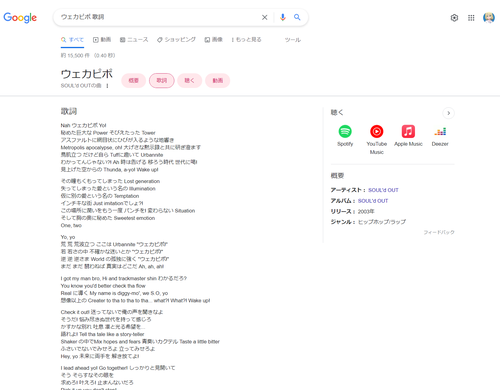Image resolution: width=500 pixels, height=390 pixels.
Task: Open the Google logo homepage link
Action: point(20,17)
